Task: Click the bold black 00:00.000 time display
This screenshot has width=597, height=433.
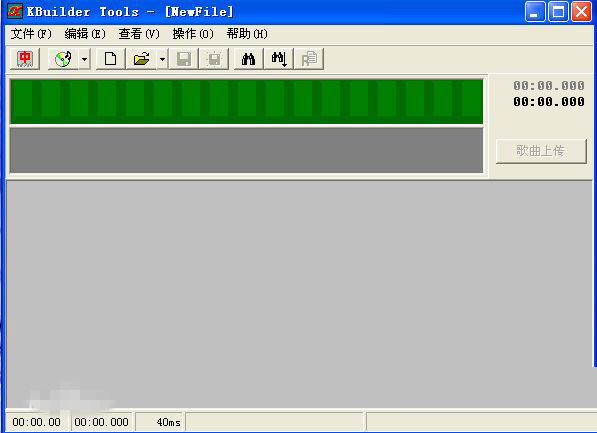Action: click(x=549, y=102)
